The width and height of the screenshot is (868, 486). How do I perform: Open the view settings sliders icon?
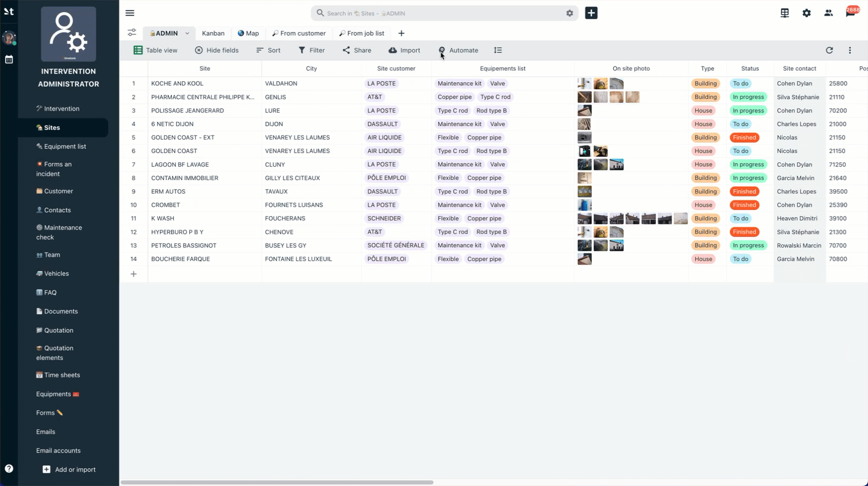pos(132,33)
